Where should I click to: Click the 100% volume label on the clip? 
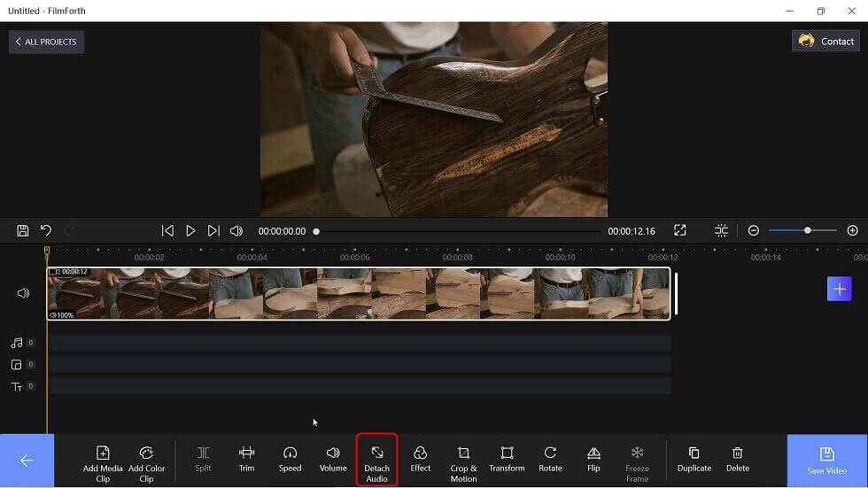[x=62, y=314]
